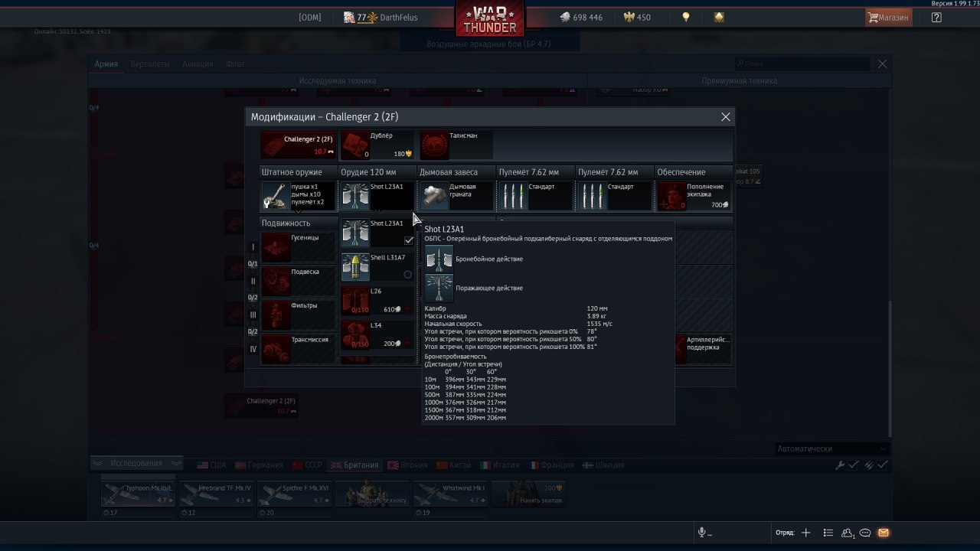The height and width of the screenshot is (551, 980).
Task: Select the Typhoon Mk.Ib/L crew slot
Action: click(x=139, y=494)
